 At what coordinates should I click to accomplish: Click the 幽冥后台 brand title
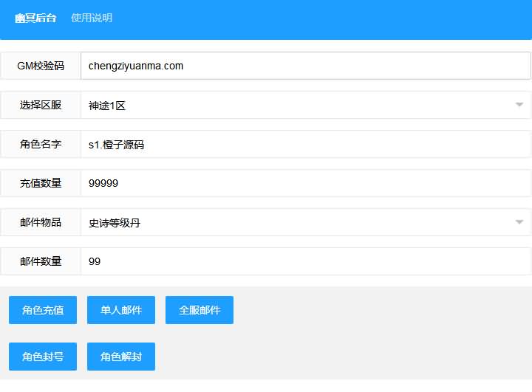click(35, 18)
